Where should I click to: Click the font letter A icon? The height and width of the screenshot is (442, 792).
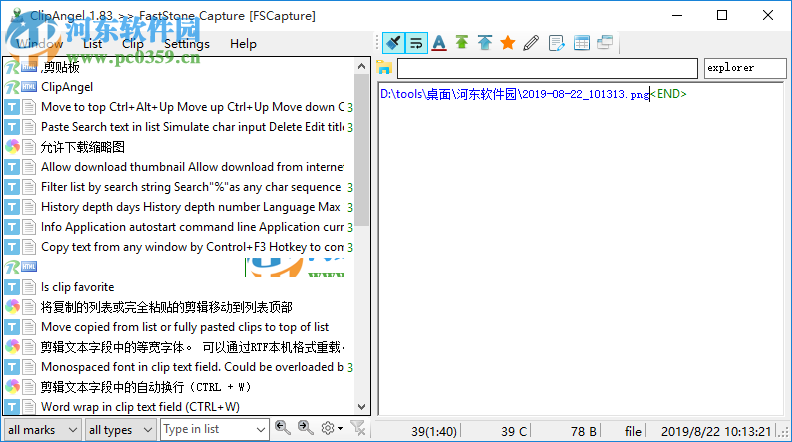tap(439, 43)
